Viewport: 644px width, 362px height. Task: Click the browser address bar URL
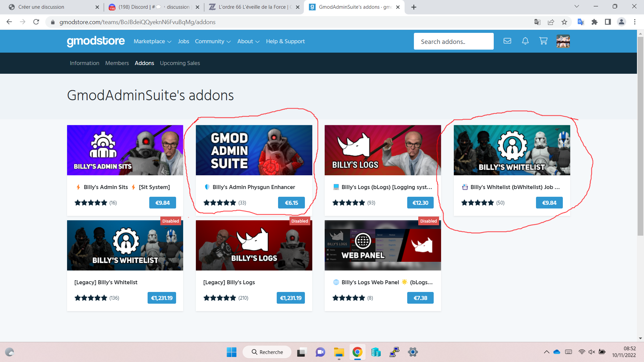coord(138,22)
